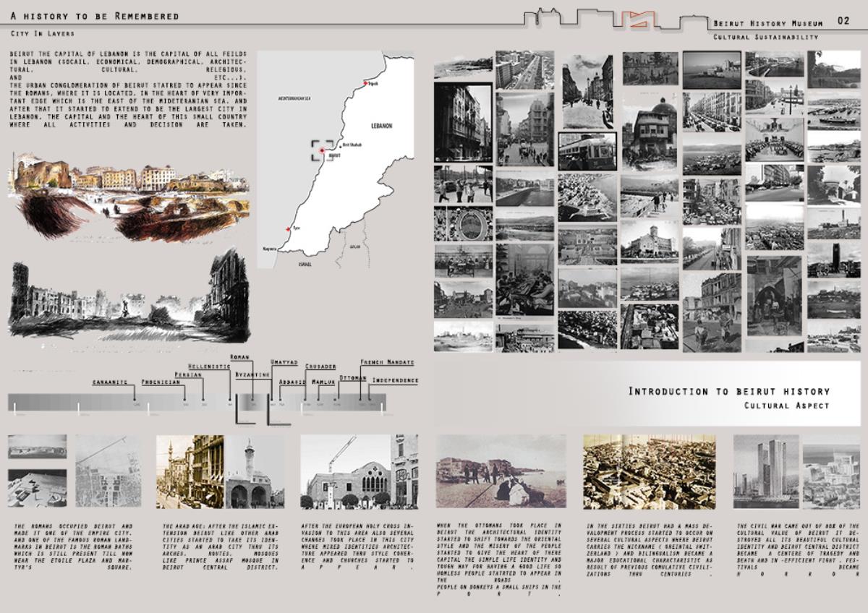Click the 'A history to be Remembered' heading

(95, 16)
